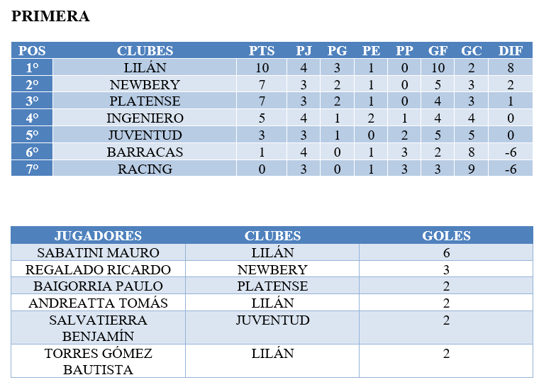Click the ANDREATTA TOMÁS cell
556x392 pixels.
(x=98, y=303)
